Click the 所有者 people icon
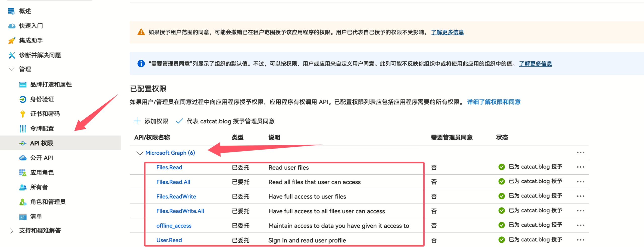 [x=23, y=187]
